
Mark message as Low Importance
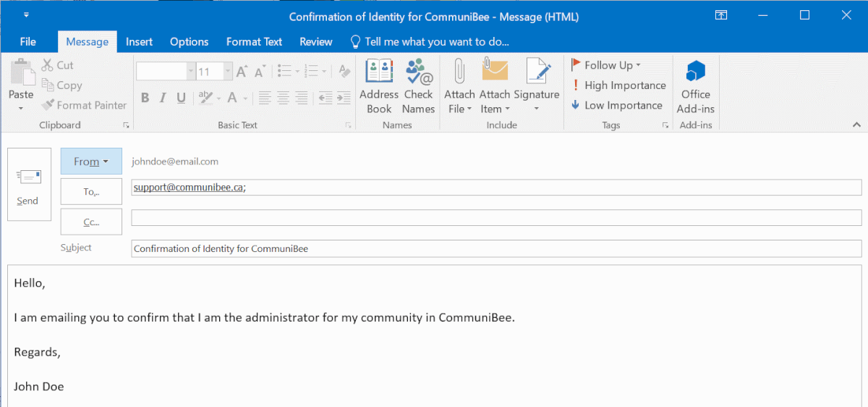617,105
